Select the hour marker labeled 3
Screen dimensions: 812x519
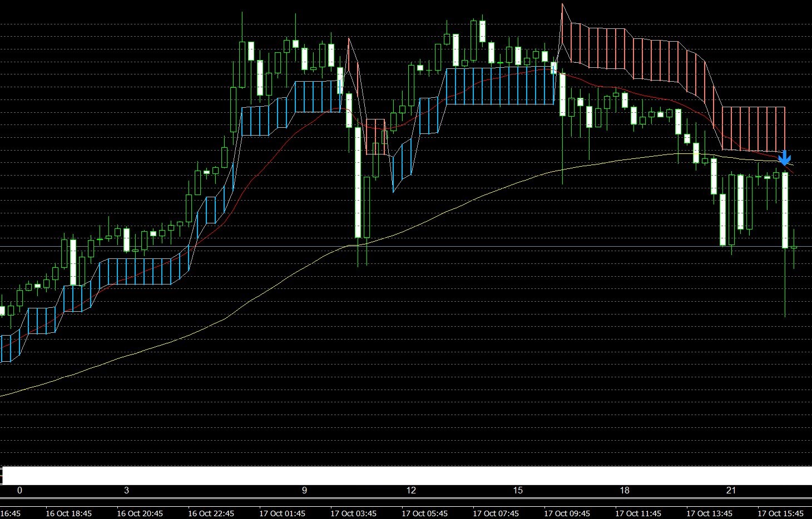click(x=126, y=490)
